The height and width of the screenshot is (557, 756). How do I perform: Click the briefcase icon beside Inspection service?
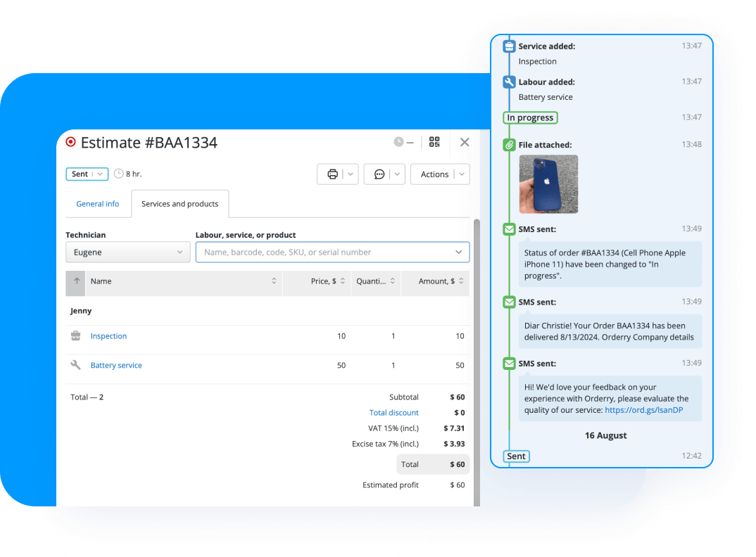click(75, 335)
